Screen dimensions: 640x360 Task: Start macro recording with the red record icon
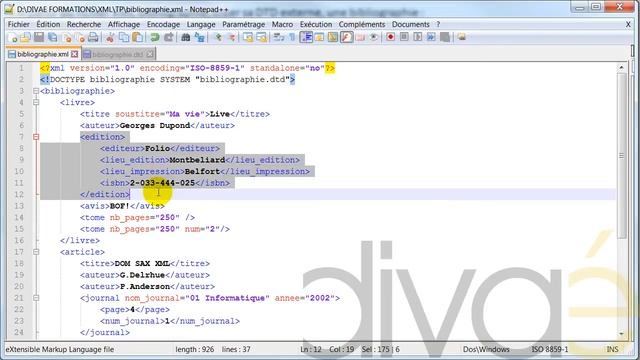(391, 38)
